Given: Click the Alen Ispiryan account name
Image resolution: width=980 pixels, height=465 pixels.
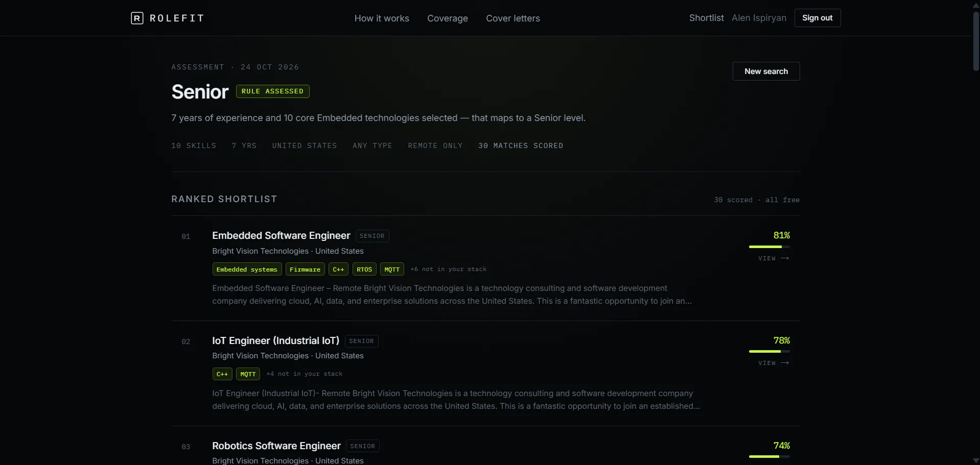Looking at the screenshot, I should (x=759, y=18).
